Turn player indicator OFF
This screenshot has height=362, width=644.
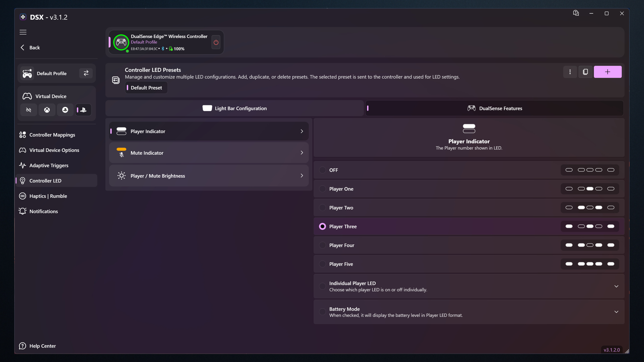click(x=322, y=170)
